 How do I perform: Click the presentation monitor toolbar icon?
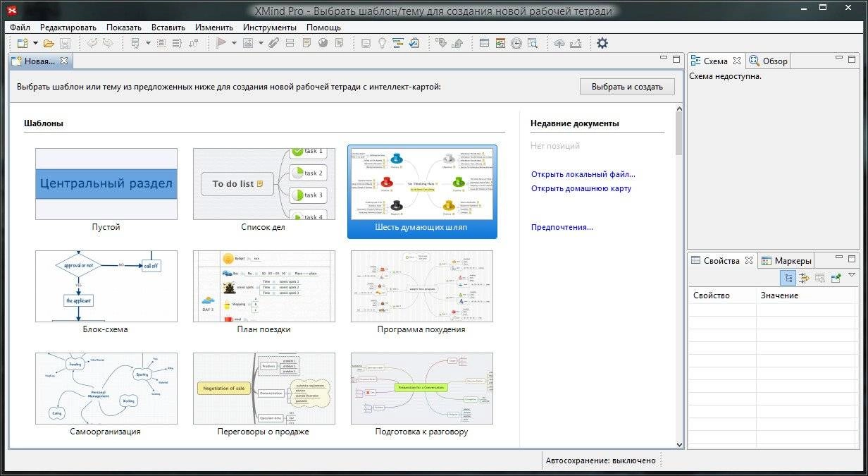tap(366, 43)
